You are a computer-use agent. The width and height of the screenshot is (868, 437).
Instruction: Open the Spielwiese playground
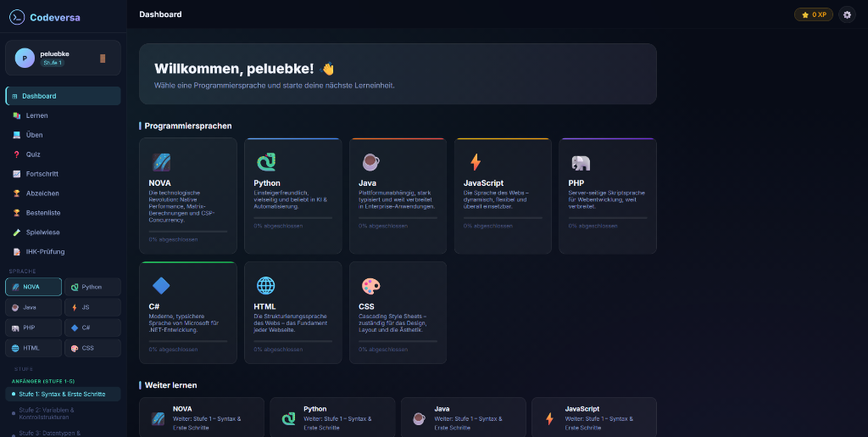(x=63, y=232)
